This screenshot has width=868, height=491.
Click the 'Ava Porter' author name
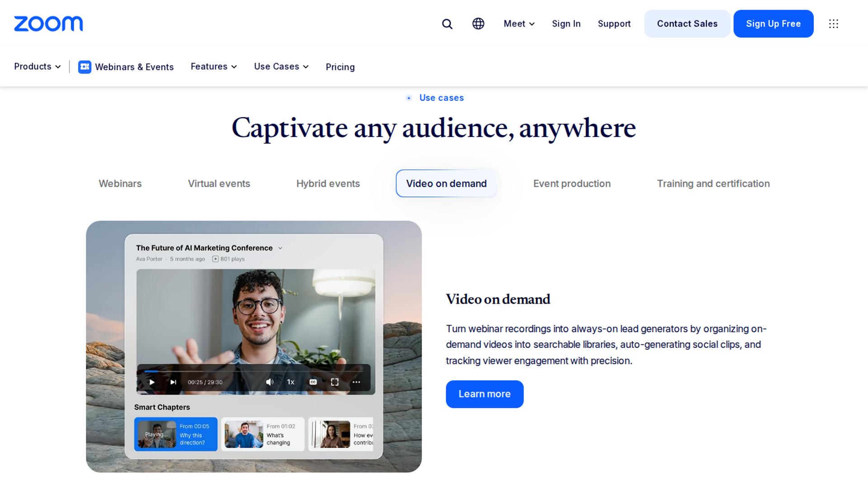click(149, 259)
